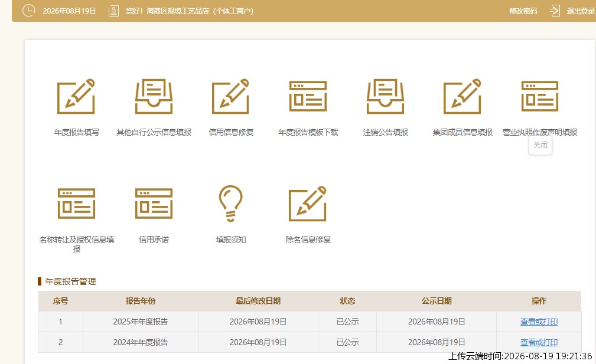Image resolution: width=596 pixels, height=364 pixels.
Task: Click the 注销公告填报 label
Action: click(386, 132)
